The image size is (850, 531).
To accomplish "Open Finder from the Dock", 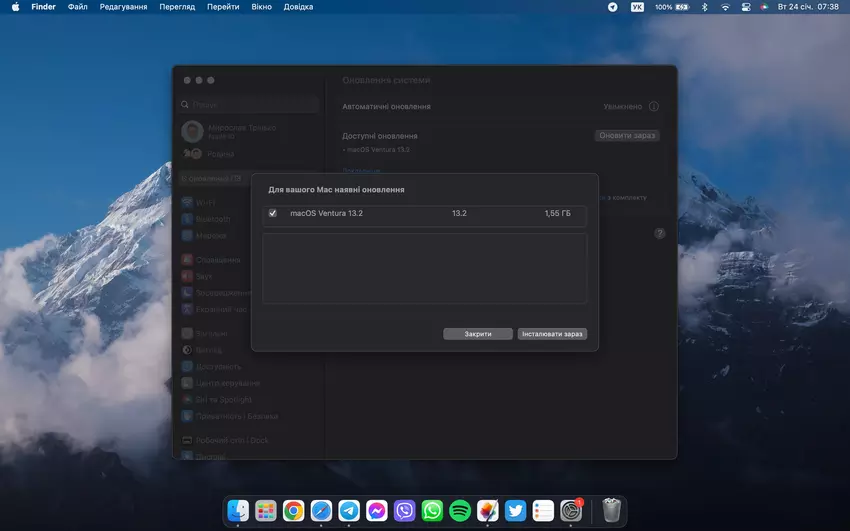I will (238, 511).
